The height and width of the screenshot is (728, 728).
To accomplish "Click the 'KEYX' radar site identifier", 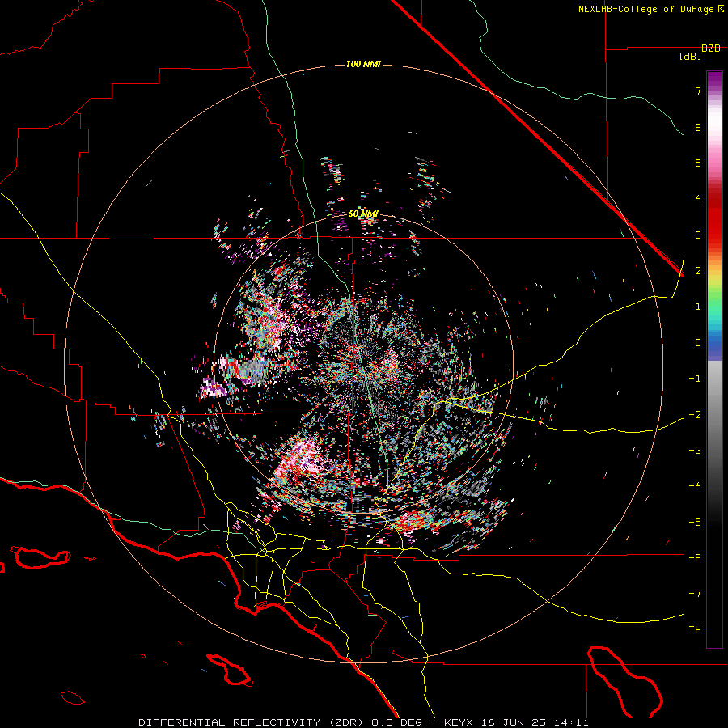I will pyautogui.click(x=459, y=722).
